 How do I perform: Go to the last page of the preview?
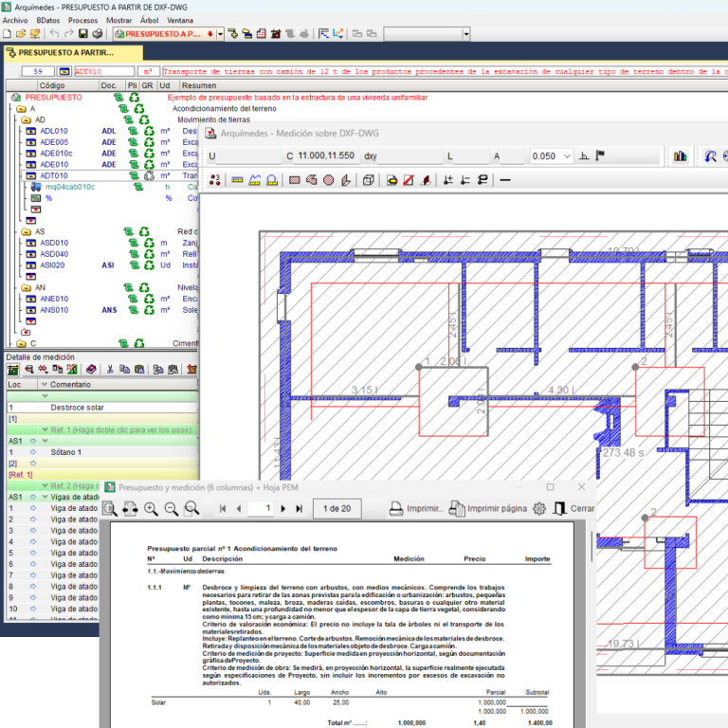click(x=299, y=509)
